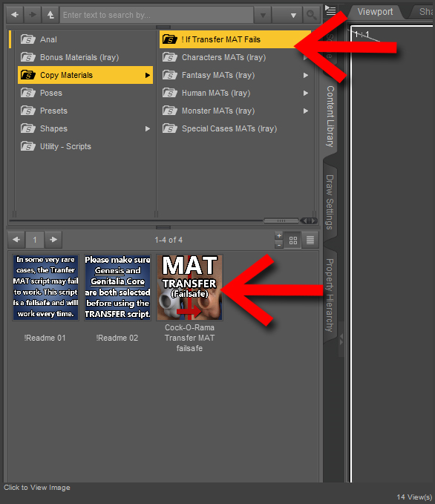Select '! If Transfer MAT Fails' folder
Screen dimensions: 435x504
click(x=235, y=39)
